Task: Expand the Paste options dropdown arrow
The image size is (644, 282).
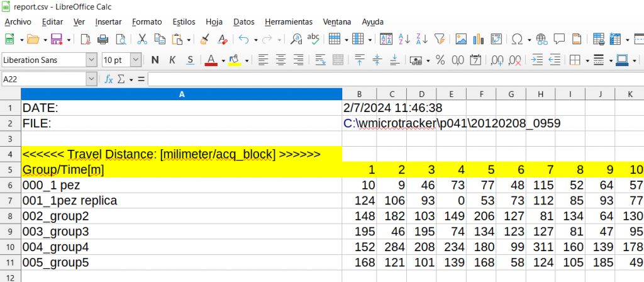Action: click(x=189, y=40)
